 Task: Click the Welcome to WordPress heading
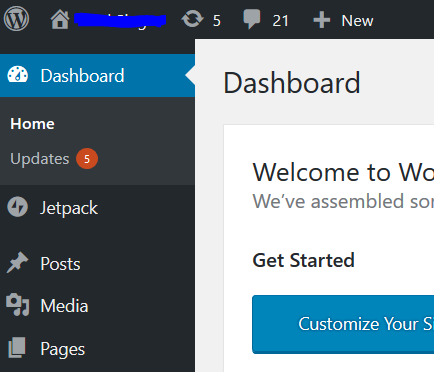(x=343, y=172)
